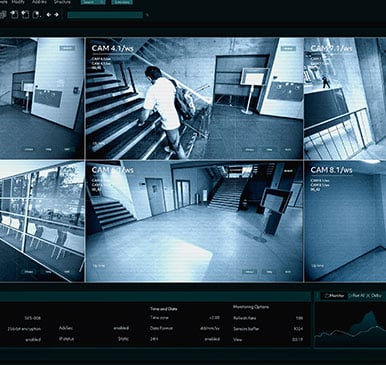Click the teal address input field
386x365 pixels.
pyautogui.click(x=105, y=15)
